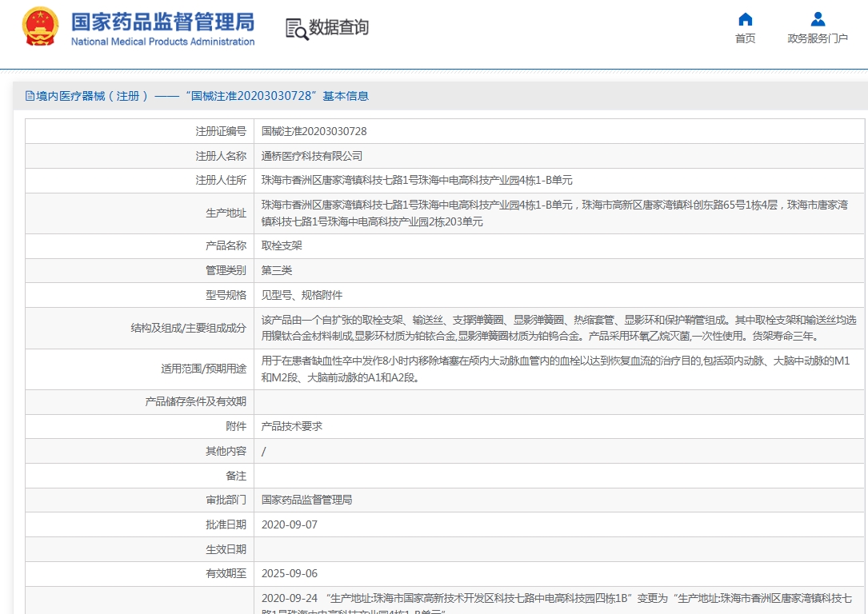Open the 产品技术要求 attachment link
Viewport: 868px width, 614px height.
click(292, 426)
